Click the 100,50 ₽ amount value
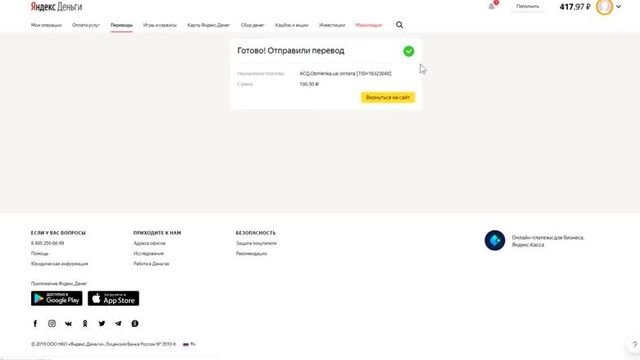Viewport: 640px width, 360px height. tap(309, 84)
